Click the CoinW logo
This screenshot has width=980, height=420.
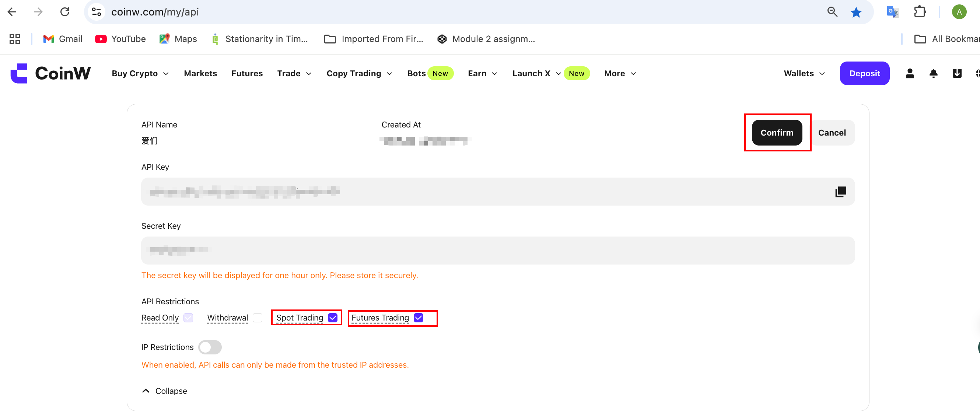tap(51, 73)
